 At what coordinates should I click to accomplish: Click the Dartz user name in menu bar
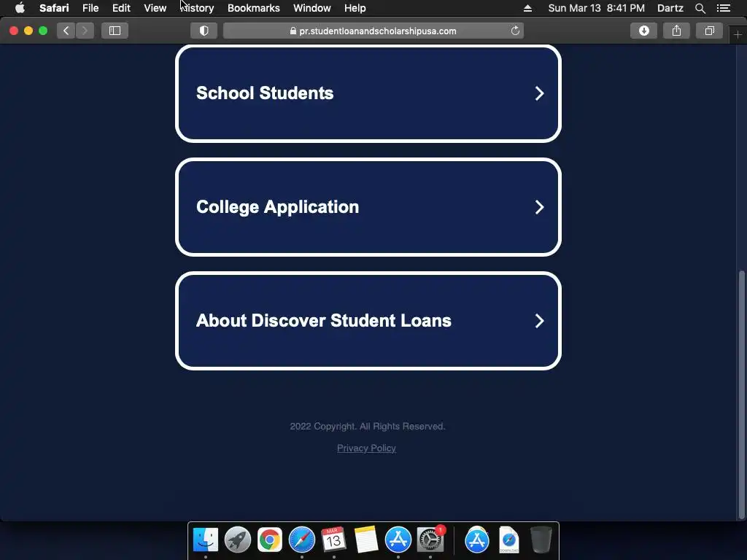tap(670, 8)
